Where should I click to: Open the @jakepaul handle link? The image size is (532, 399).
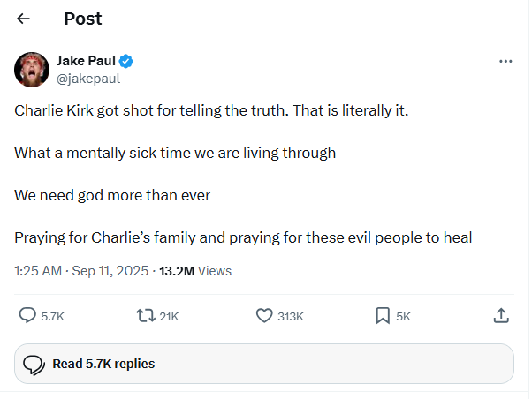(x=87, y=78)
